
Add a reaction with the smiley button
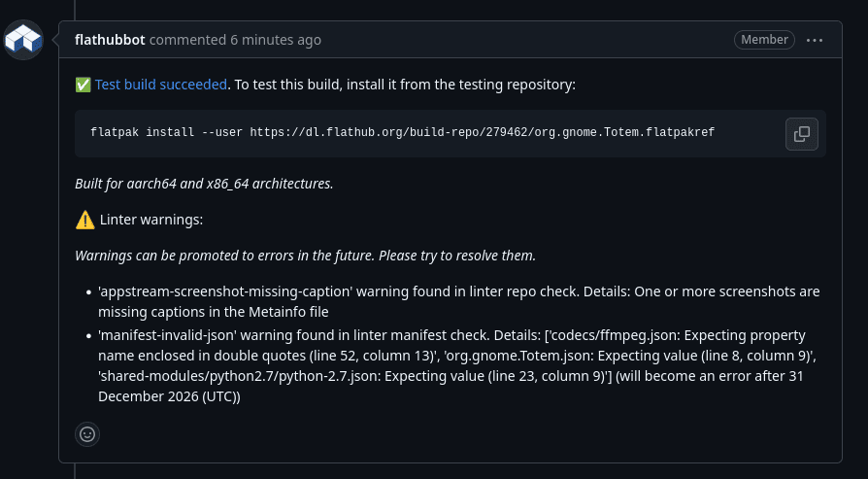click(x=87, y=434)
